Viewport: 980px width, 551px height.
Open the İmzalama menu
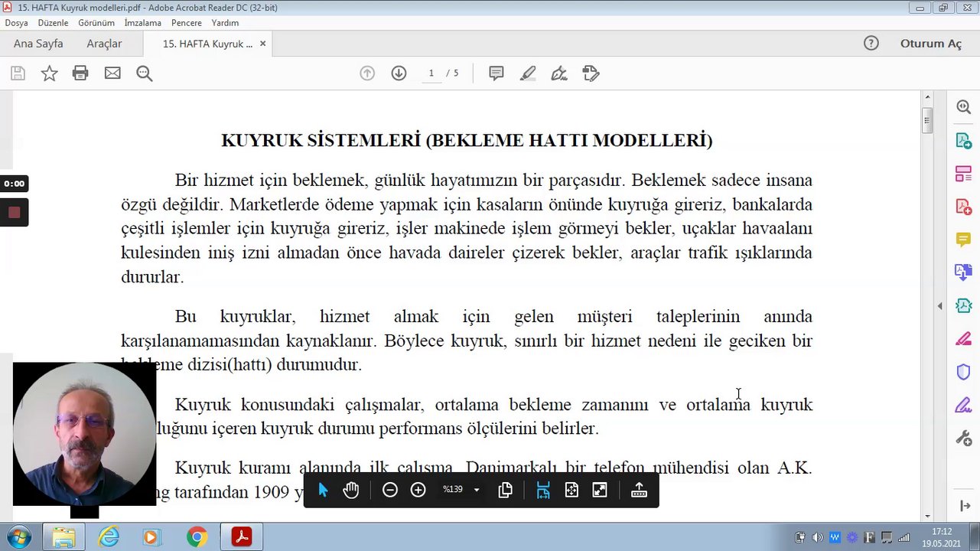[143, 23]
